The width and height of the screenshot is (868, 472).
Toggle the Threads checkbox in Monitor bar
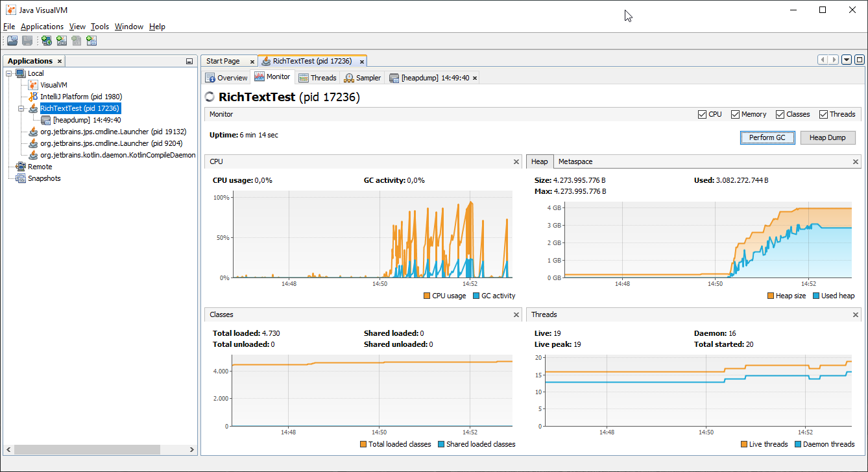coord(823,113)
